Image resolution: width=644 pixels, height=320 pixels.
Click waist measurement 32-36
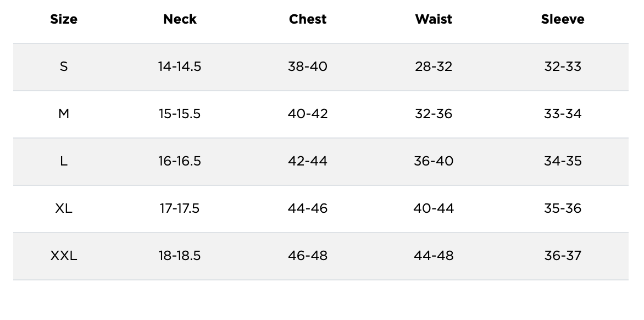(434, 114)
